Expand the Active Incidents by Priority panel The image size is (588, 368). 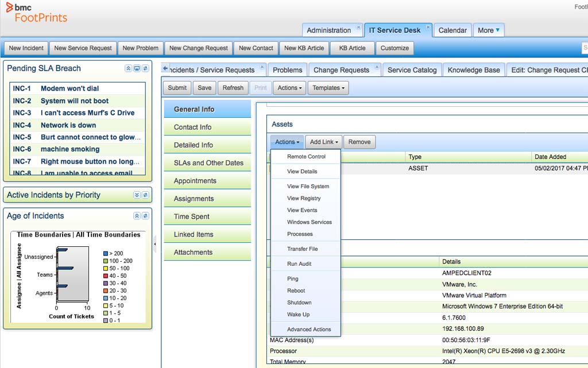pos(137,195)
